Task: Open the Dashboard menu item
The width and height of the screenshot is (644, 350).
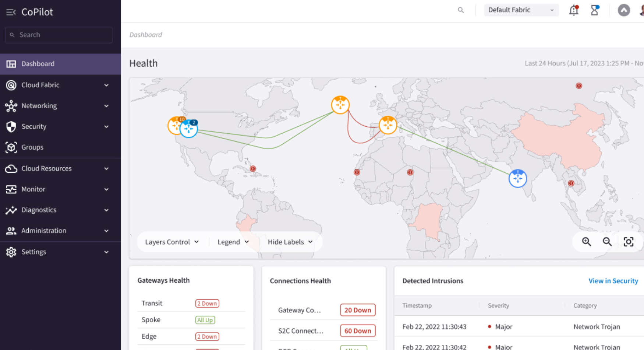Action: click(38, 64)
